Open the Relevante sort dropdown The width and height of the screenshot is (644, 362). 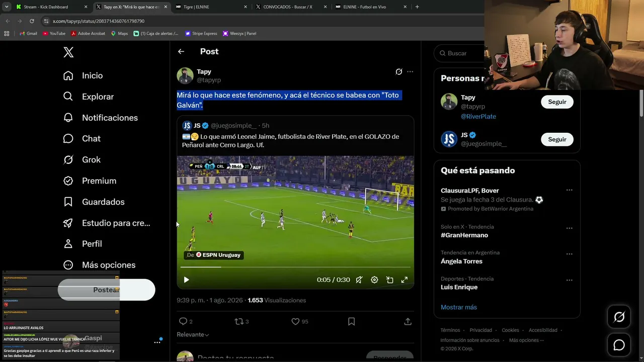coord(193,335)
